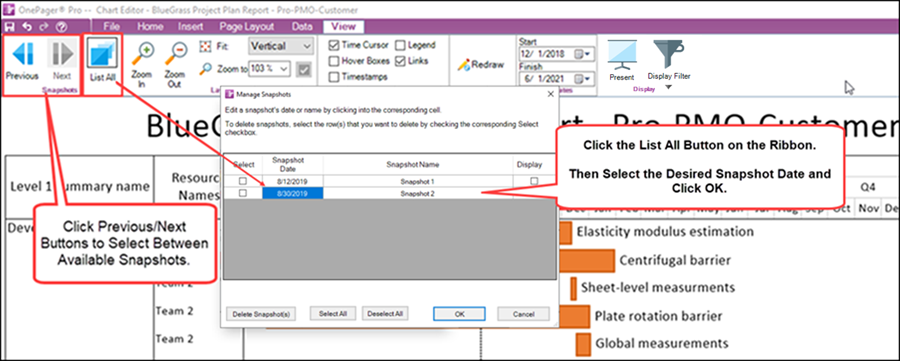Click OK in Manage Snapshots dialog
Screen dimensions: 900x361
pos(459,314)
